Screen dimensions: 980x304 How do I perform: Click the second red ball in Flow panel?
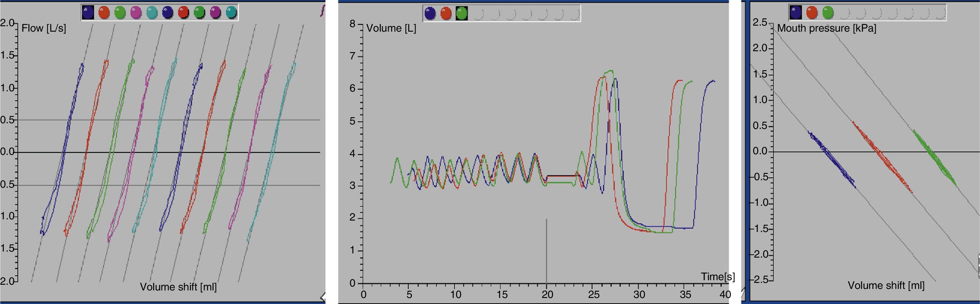coord(184,13)
